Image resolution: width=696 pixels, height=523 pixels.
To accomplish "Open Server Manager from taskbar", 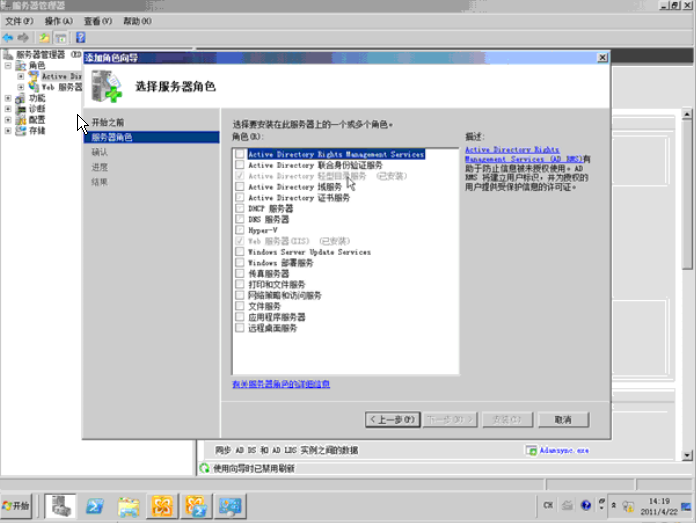I will [60, 506].
